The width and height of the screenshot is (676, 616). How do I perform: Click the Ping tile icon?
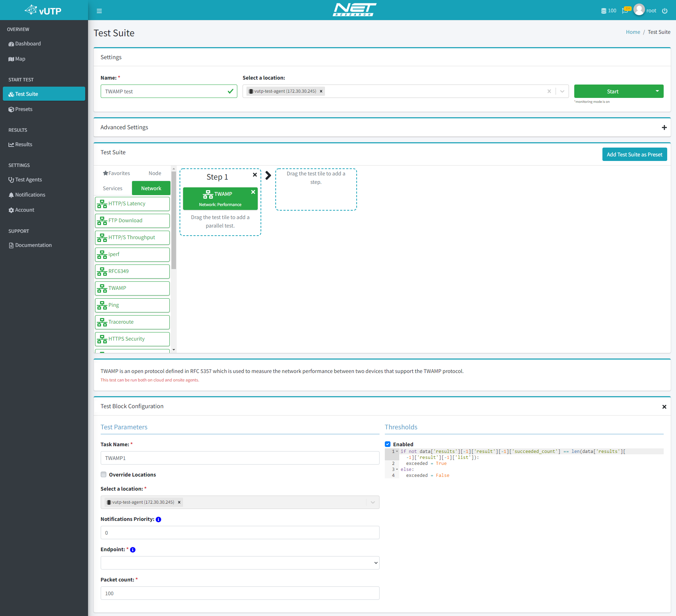click(102, 305)
